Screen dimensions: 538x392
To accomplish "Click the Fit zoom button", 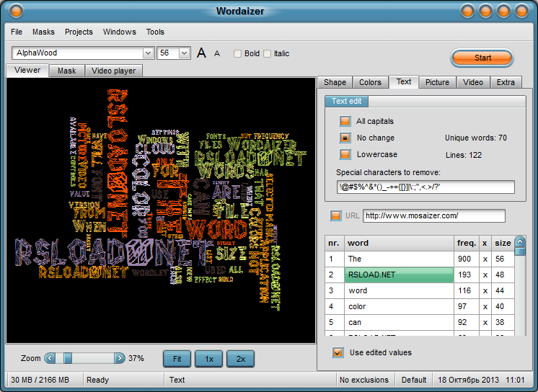I will pyautogui.click(x=177, y=359).
